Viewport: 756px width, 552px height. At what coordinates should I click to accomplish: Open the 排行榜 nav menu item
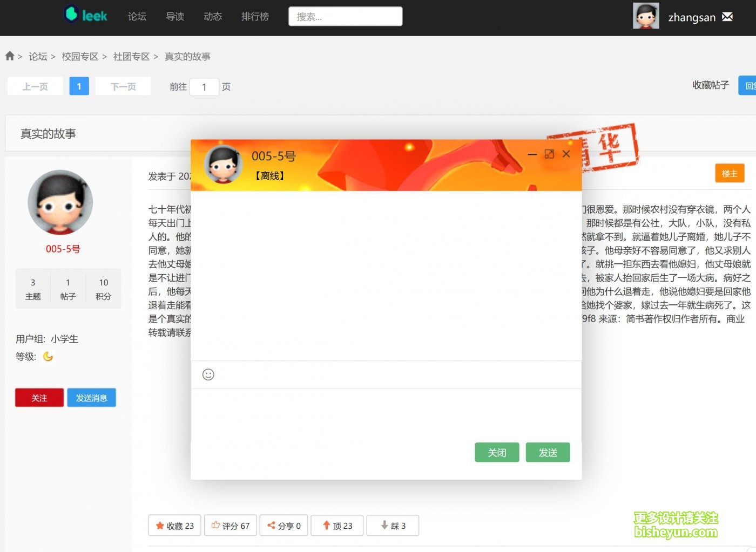(255, 17)
